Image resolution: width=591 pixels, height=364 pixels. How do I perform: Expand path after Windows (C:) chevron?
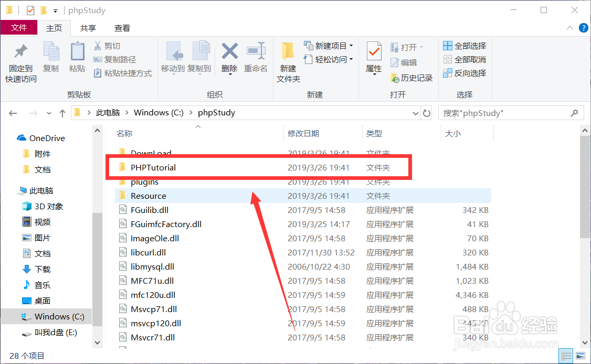coord(191,113)
